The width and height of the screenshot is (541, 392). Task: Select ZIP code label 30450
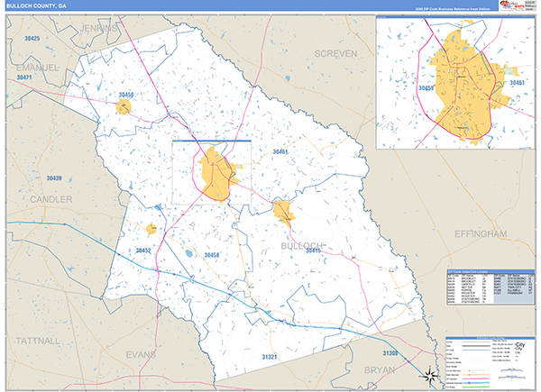pyautogui.click(x=126, y=95)
